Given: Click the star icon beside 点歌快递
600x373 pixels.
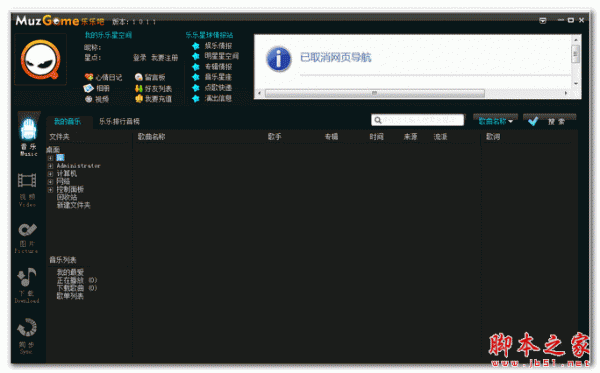Looking at the screenshot, I should tap(196, 88).
